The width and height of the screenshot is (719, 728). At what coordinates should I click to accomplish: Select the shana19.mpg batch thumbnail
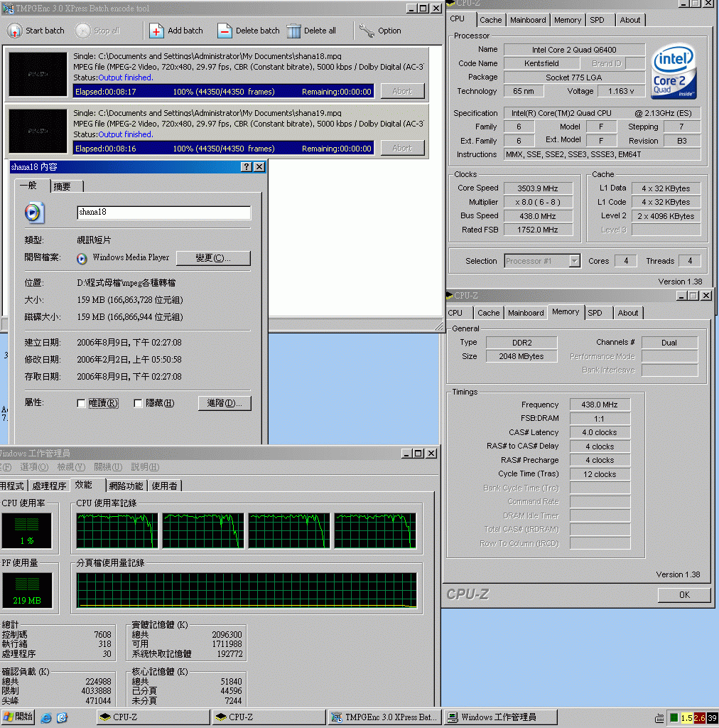pos(38,131)
